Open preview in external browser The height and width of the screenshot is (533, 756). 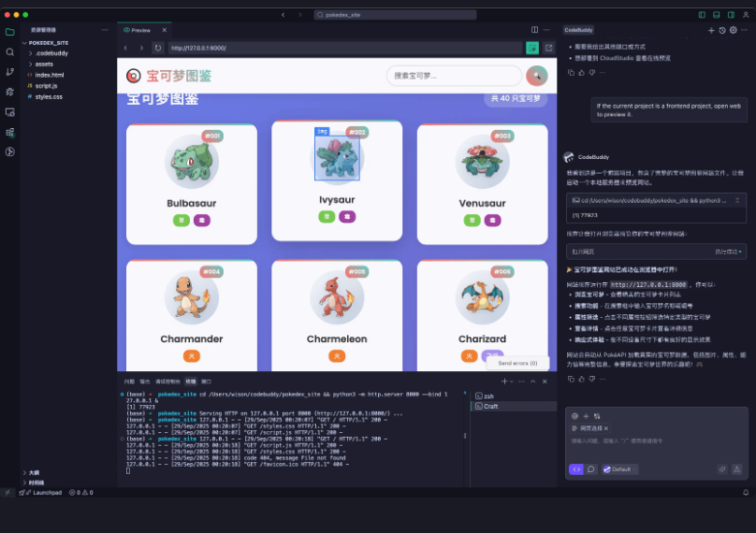coord(548,48)
